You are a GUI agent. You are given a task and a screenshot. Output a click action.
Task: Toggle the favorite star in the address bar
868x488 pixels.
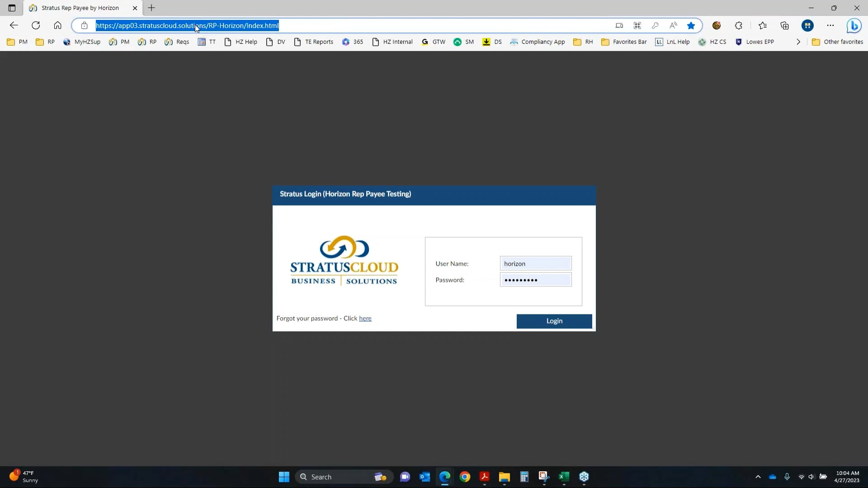click(x=691, y=26)
